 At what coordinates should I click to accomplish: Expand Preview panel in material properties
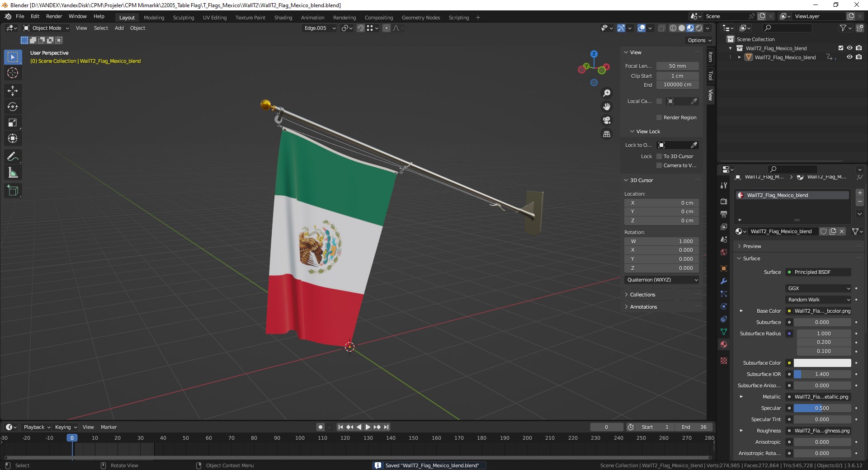click(x=751, y=246)
